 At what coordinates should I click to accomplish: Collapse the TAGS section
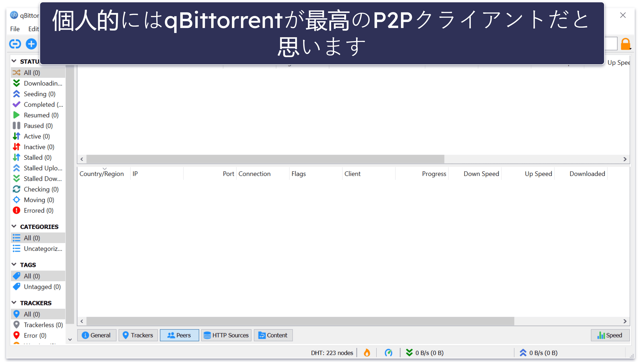pyautogui.click(x=14, y=264)
